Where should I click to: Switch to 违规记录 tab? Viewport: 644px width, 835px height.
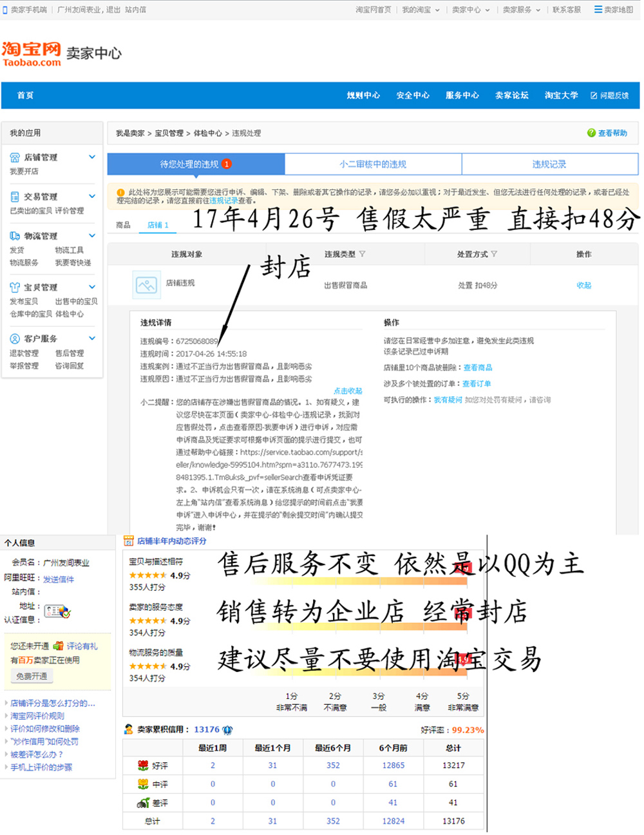coord(549,164)
